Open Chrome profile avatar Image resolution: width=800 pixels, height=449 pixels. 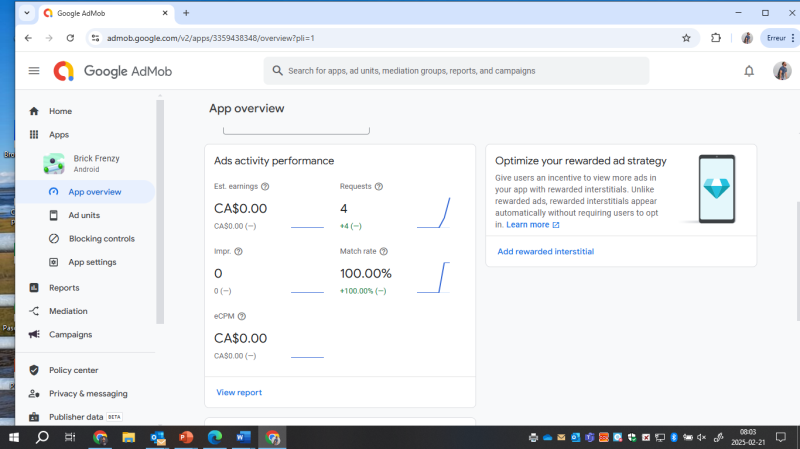(x=747, y=38)
